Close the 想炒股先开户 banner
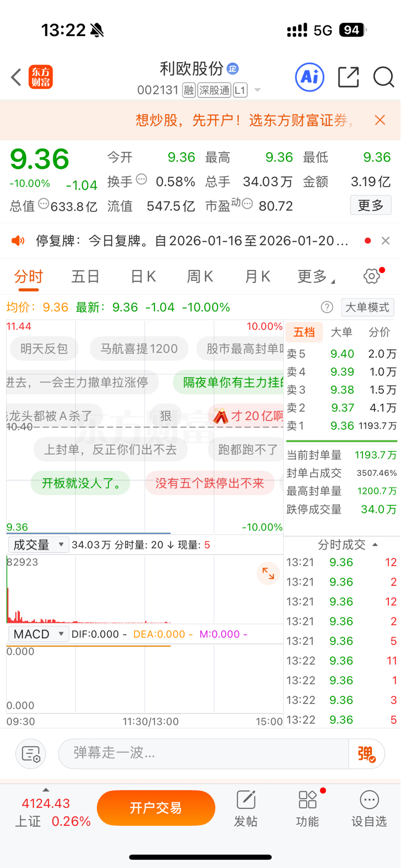This screenshot has height=868, width=401. tap(380, 120)
